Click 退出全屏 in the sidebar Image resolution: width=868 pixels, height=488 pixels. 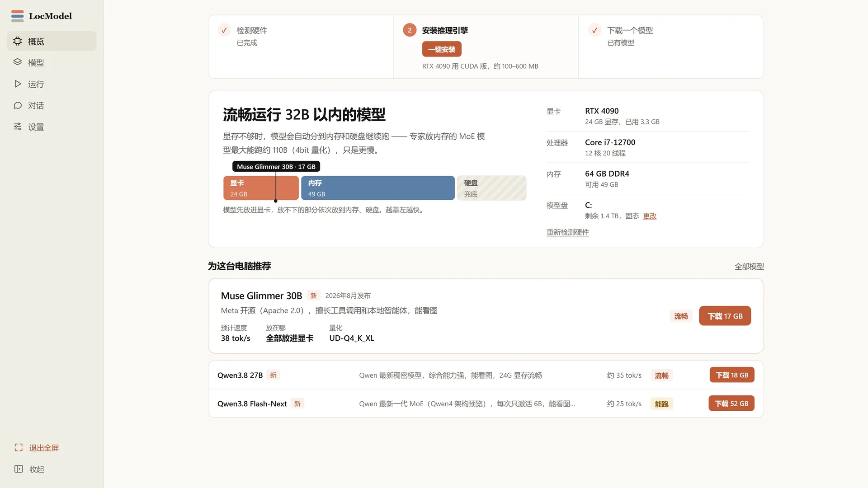[44, 448]
